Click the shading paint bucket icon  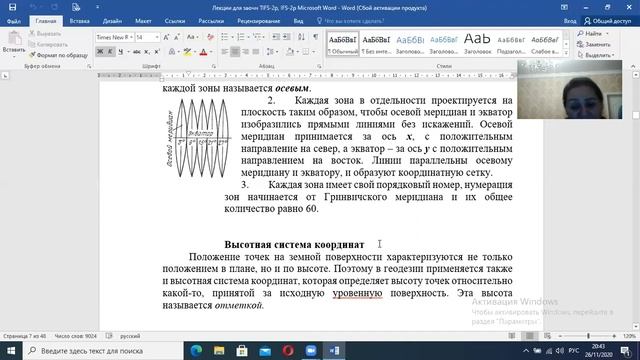290,52
